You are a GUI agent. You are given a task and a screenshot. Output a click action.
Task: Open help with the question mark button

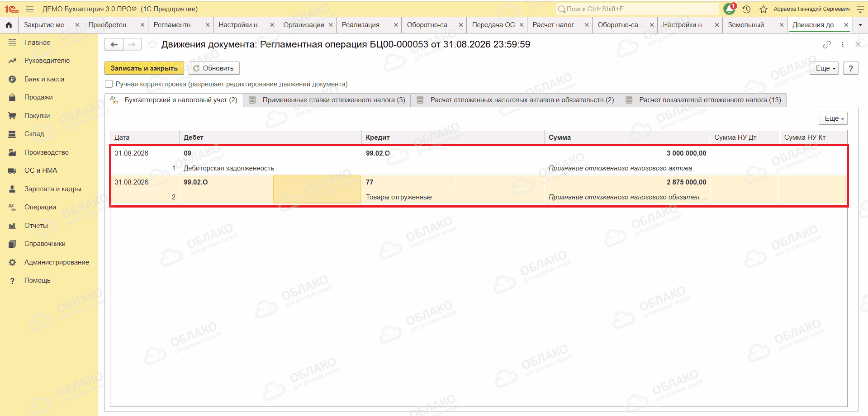(851, 68)
